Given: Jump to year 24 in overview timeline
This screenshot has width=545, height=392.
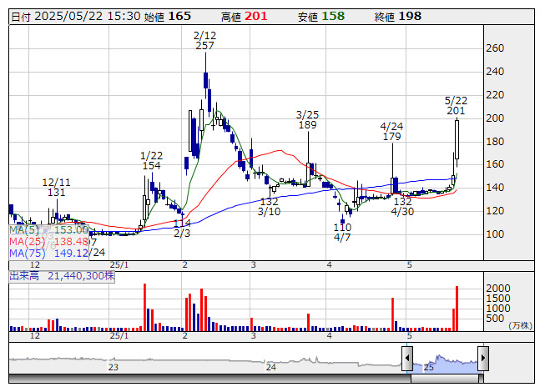Looking at the screenshot, I should point(270,367).
